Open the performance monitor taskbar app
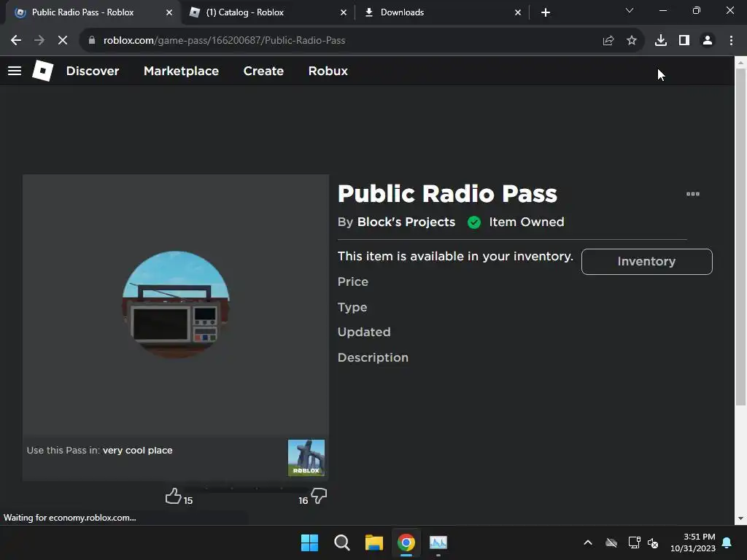The height and width of the screenshot is (560, 747). click(438, 542)
